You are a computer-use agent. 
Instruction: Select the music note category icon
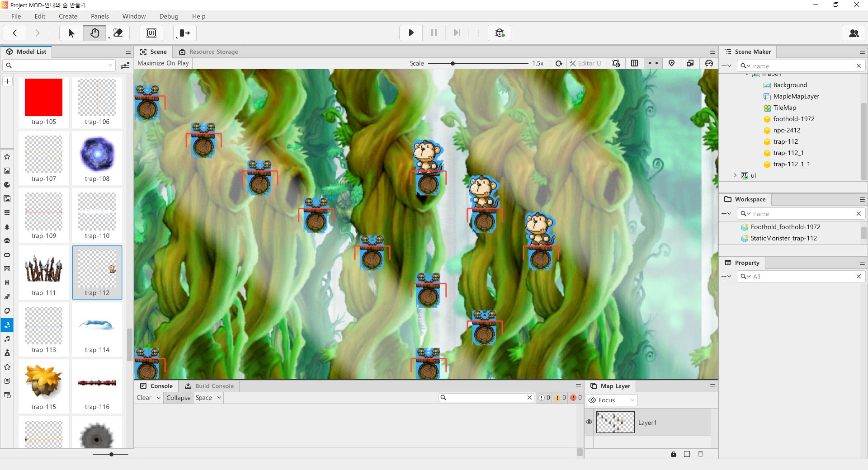point(7,339)
